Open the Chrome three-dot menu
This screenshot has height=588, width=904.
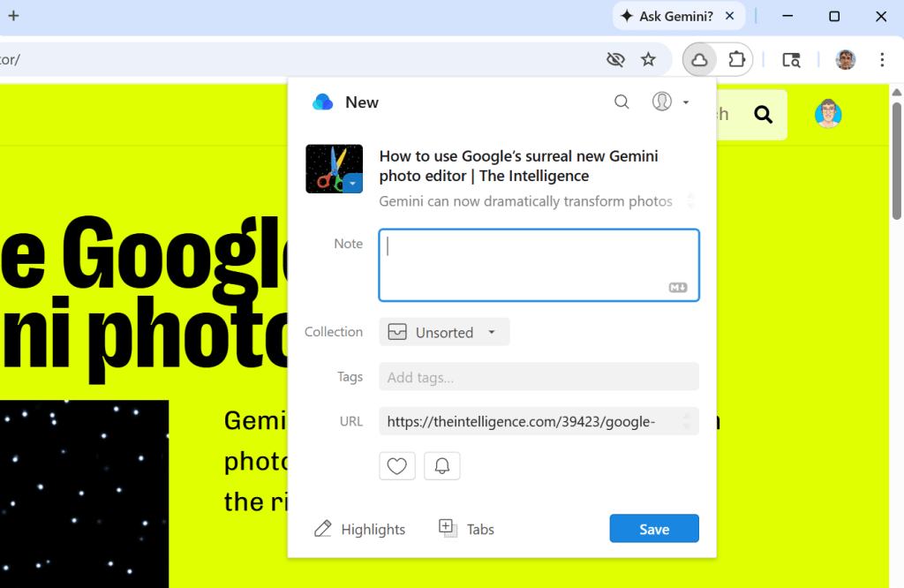coord(882,59)
